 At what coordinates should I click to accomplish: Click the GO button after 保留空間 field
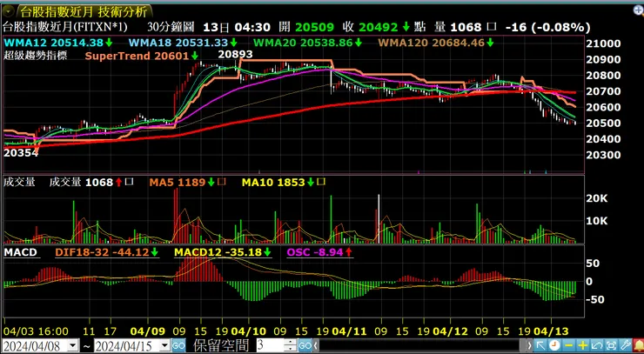(305, 345)
